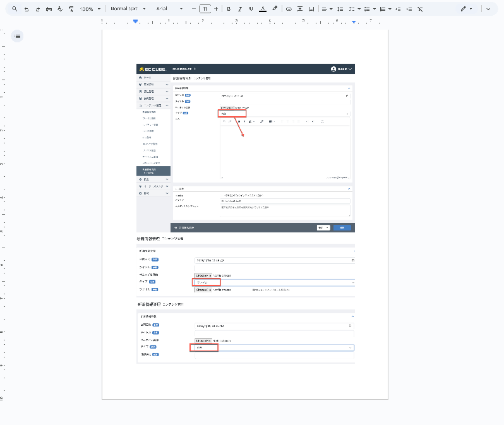This screenshot has height=425, width=504.
Task: Open the Normal text style dropdown
Action: tap(128, 9)
